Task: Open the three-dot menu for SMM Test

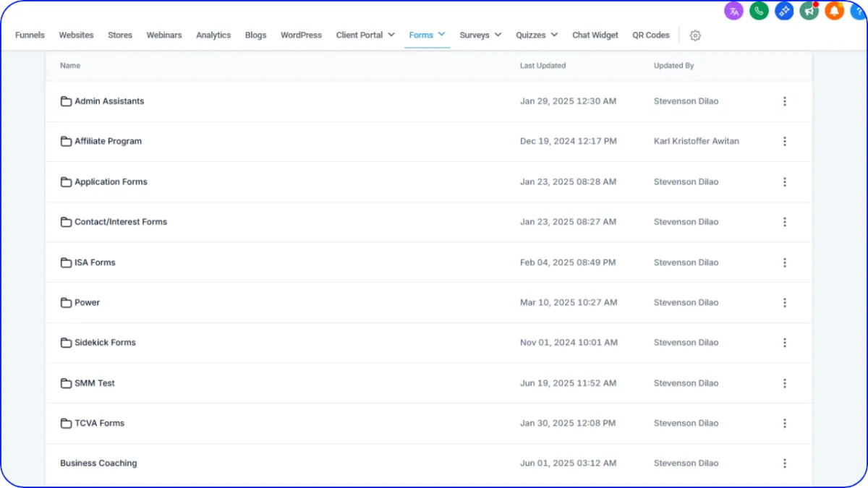Action: [785, 383]
